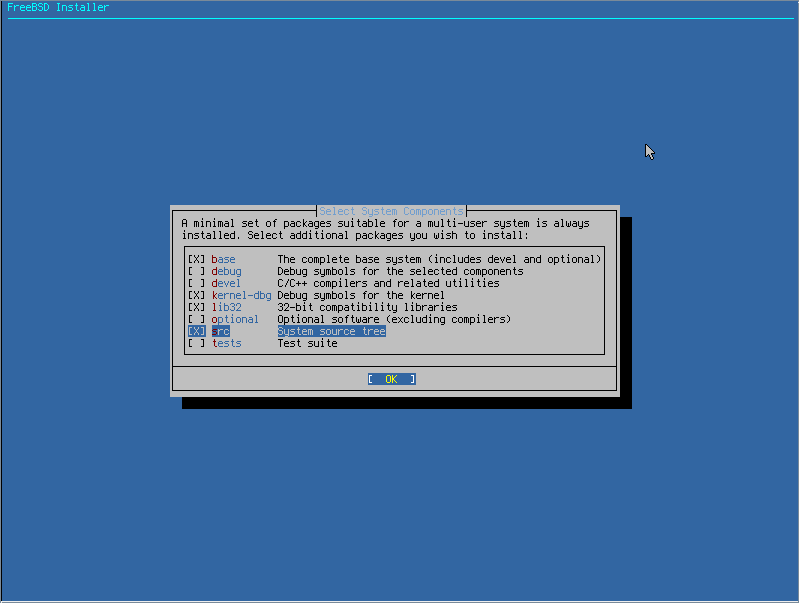Toggle the highlighted src checkbox
This screenshot has height=603, width=799.
[196, 331]
